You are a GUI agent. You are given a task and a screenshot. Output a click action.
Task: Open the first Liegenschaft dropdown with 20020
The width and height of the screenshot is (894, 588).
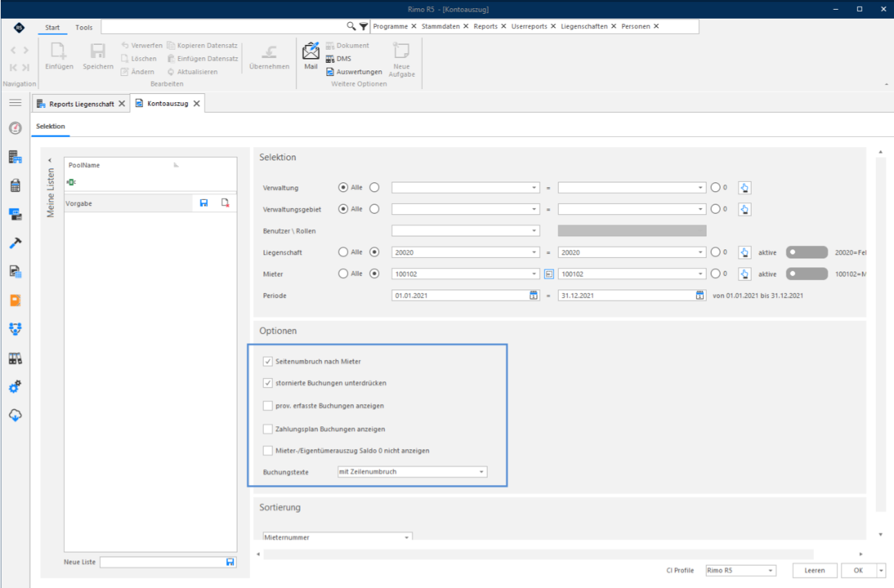click(466, 252)
